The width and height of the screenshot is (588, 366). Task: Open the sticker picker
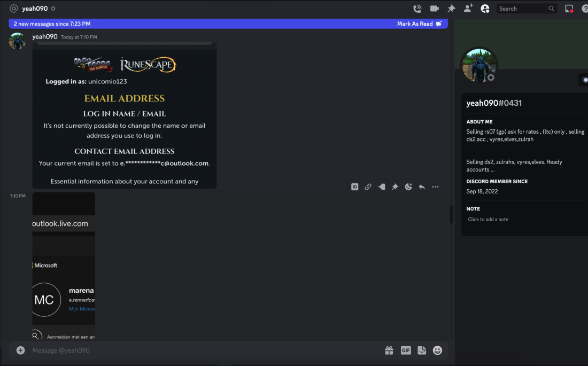coord(422,351)
